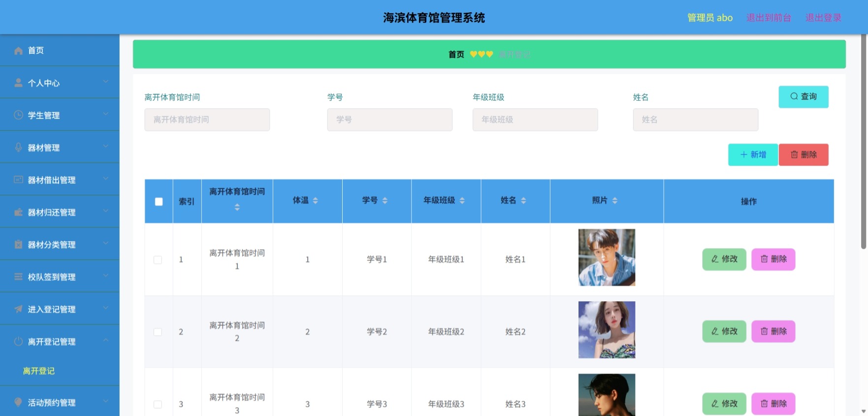Collapse the 离开登记管理 menu chevron

point(106,341)
